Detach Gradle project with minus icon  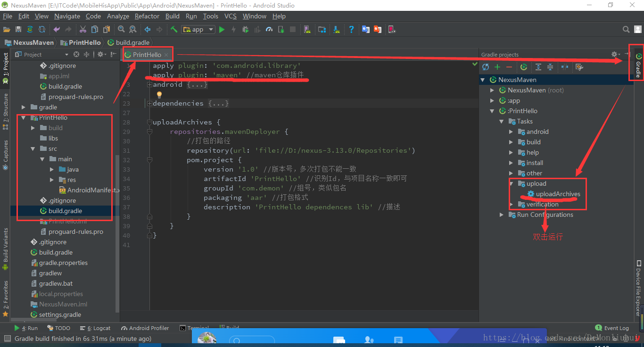click(509, 67)
